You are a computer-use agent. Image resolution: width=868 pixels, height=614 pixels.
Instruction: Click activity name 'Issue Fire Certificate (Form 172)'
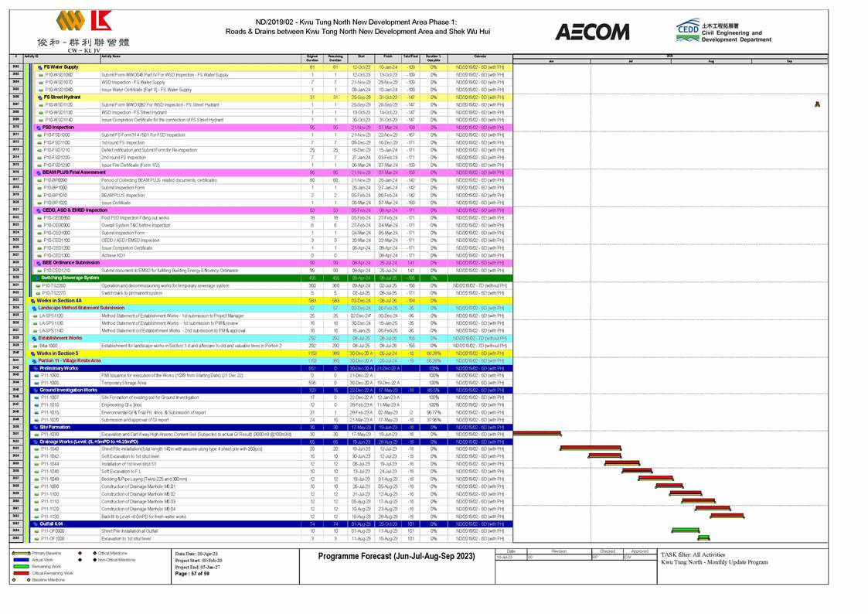pos(131,165)
